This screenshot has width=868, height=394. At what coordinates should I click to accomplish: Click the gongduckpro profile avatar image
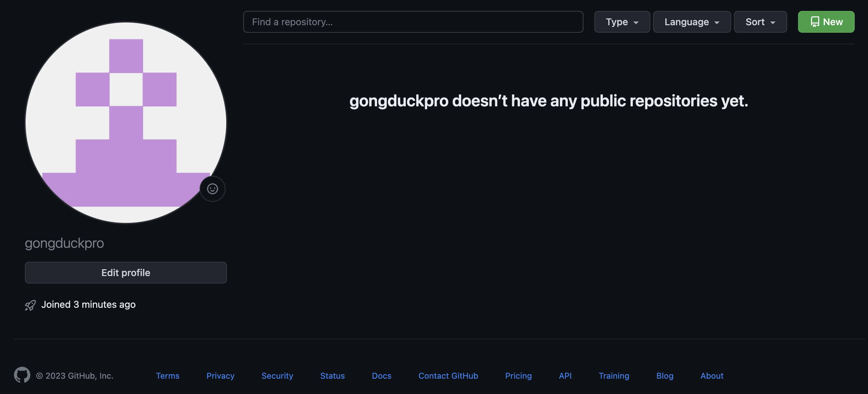[x=126, y=123]
